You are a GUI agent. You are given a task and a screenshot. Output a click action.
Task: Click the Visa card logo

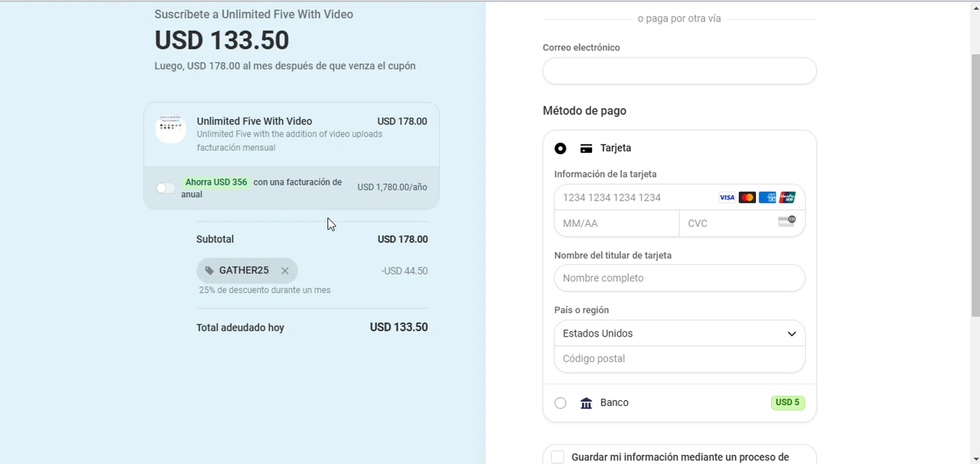(x=727, y=197)
